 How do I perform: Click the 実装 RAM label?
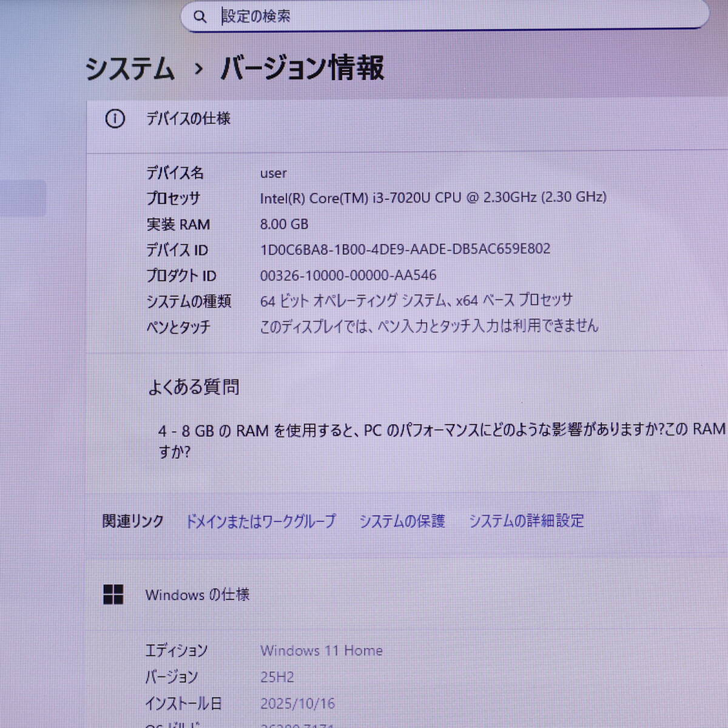[178, 224]
